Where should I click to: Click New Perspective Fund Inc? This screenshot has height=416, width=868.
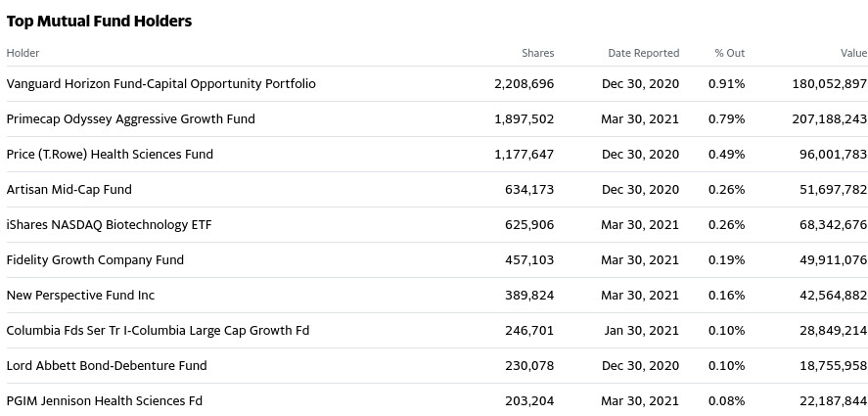(80, 296)
